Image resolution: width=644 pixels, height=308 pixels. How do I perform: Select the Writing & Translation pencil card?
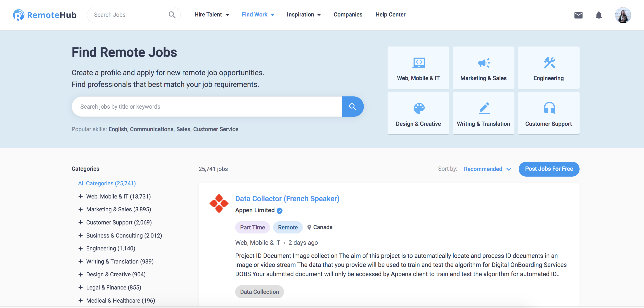click(483, 113)
